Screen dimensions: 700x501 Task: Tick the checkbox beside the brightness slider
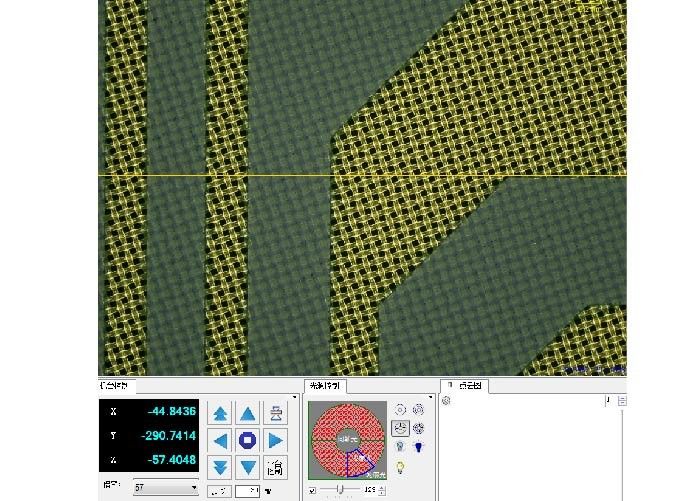pyautogui.click(x=312, y=491)
